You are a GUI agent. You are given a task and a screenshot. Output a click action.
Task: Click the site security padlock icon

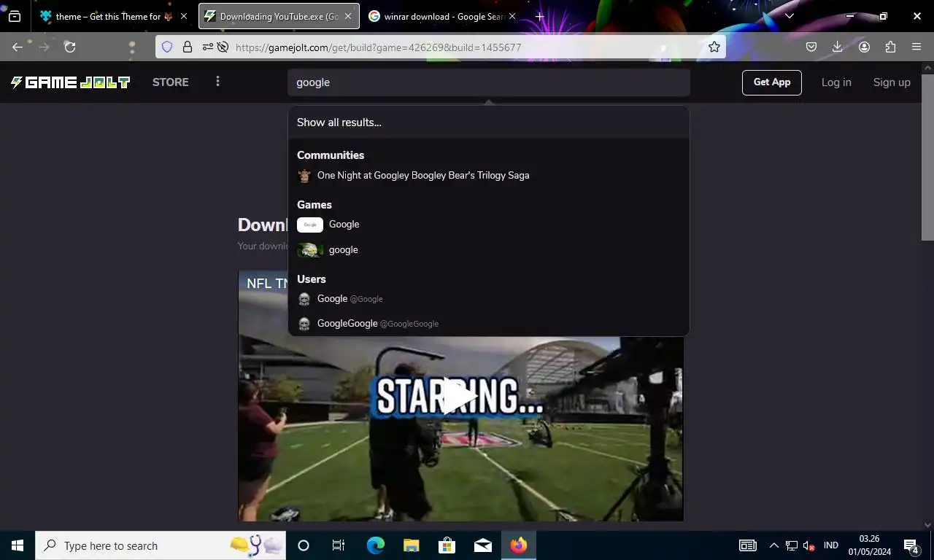tap(188, 47)
